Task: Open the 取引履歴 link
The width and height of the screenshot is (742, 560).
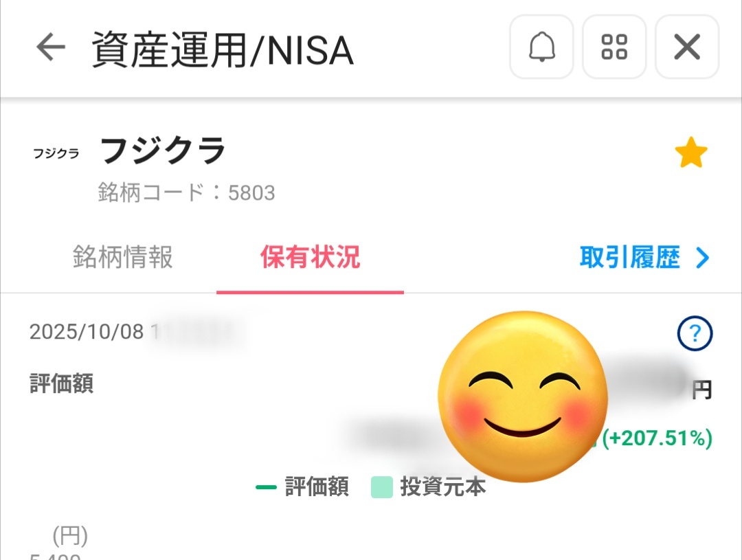Action: click(x=630, y=258)
